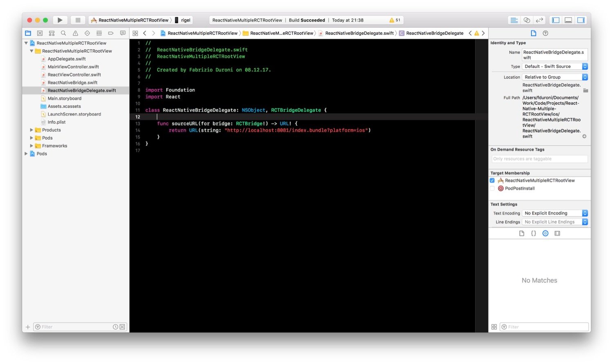Viewport: 613px width, 364px height.
Task: Expand the Pods project at the bottom
Action: (x=26, y=154)
